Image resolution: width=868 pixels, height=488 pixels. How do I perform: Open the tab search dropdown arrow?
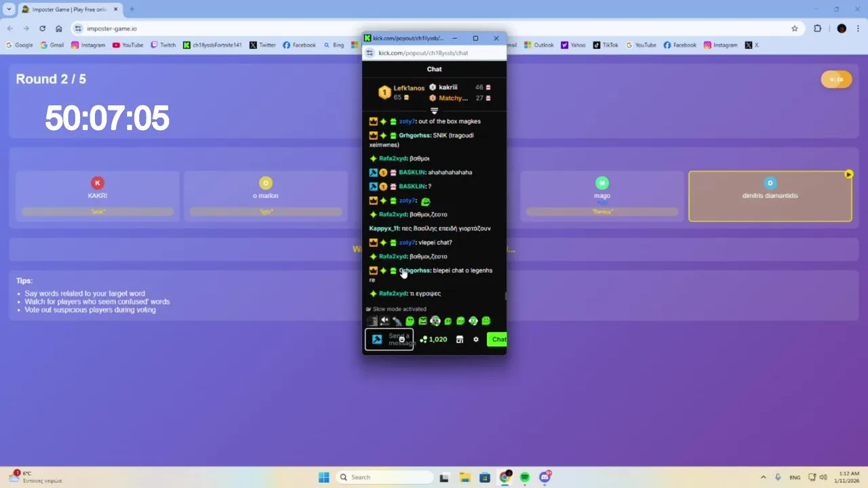click(9, 9)
